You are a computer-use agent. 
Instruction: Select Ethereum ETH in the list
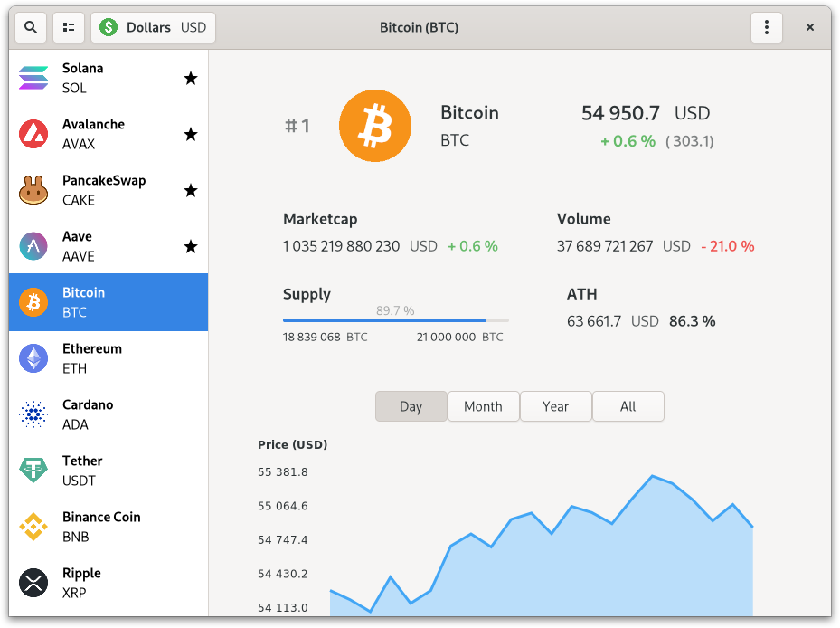point(109,358)
